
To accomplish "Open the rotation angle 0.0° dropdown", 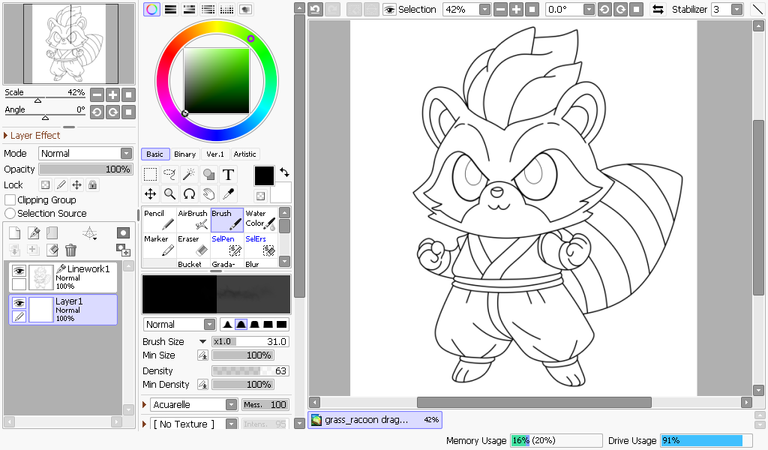I will (x=589, y=9).
